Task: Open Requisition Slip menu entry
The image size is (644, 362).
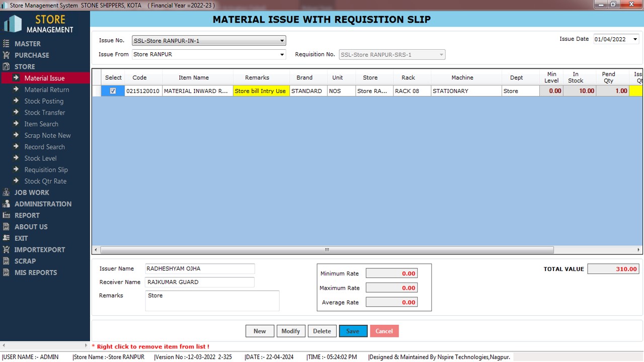Action: pyautogui.click(x=46, y=170)
